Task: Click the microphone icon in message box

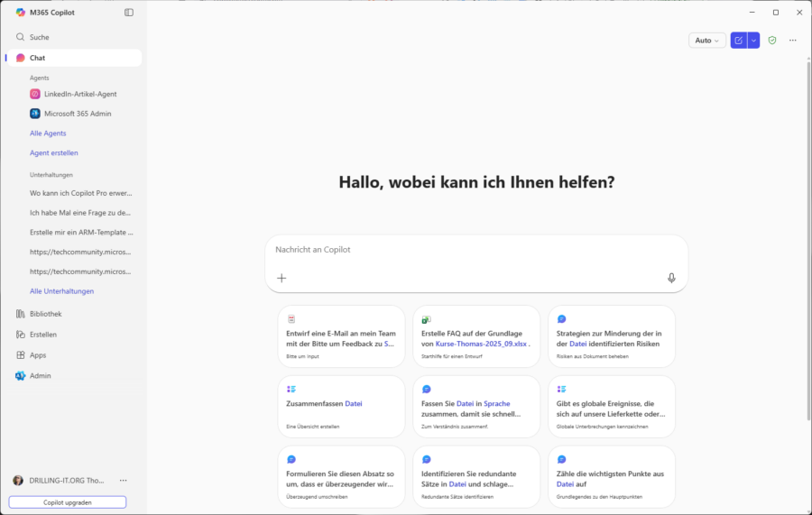Action: pyautogui.click(x=671, y=278)
